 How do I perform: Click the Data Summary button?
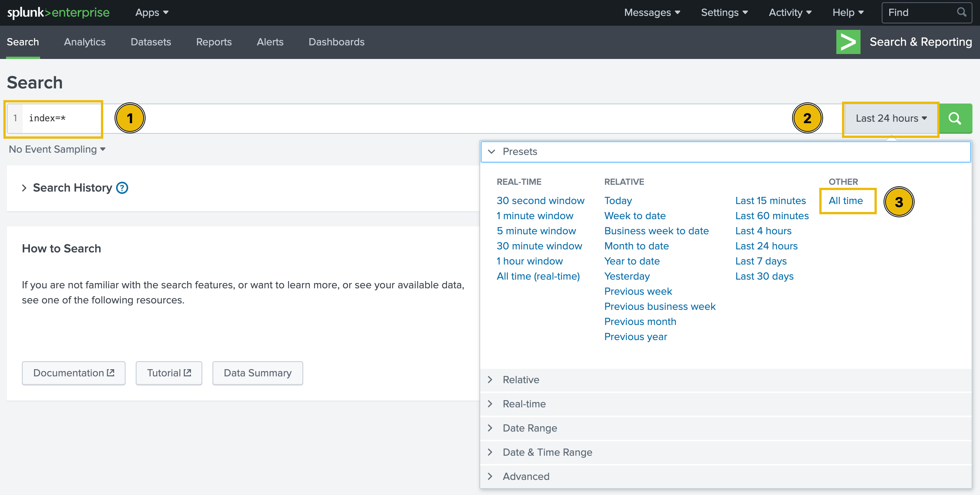pyautogui.click(x=257, y=373)
